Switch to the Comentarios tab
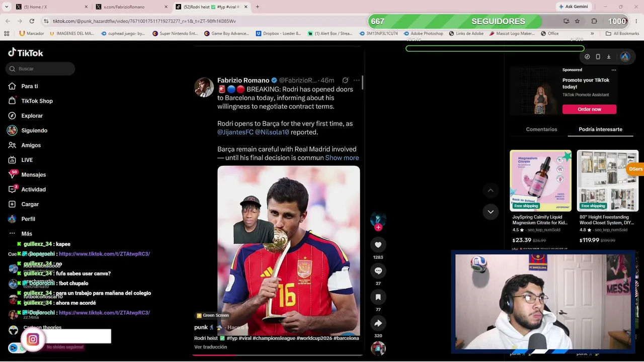Image resolution: width=644 pixels, height=362 pixels. pyautogui.click(x=541, y=129)
